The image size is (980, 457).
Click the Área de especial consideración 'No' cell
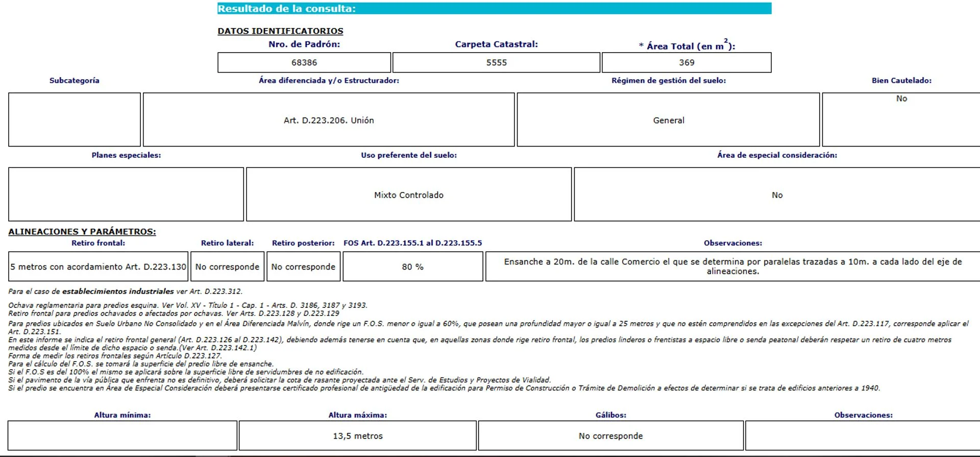point(777,195)
